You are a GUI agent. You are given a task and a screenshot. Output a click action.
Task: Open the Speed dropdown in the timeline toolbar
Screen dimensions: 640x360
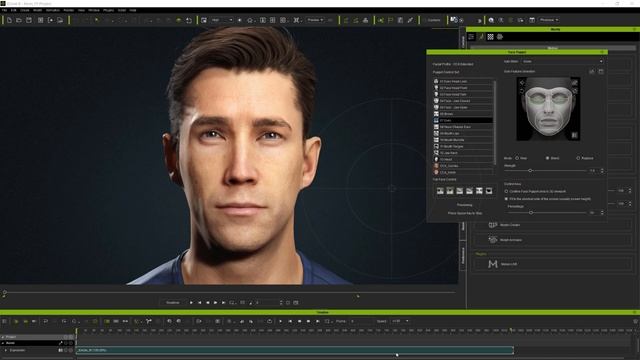[400, 322]
